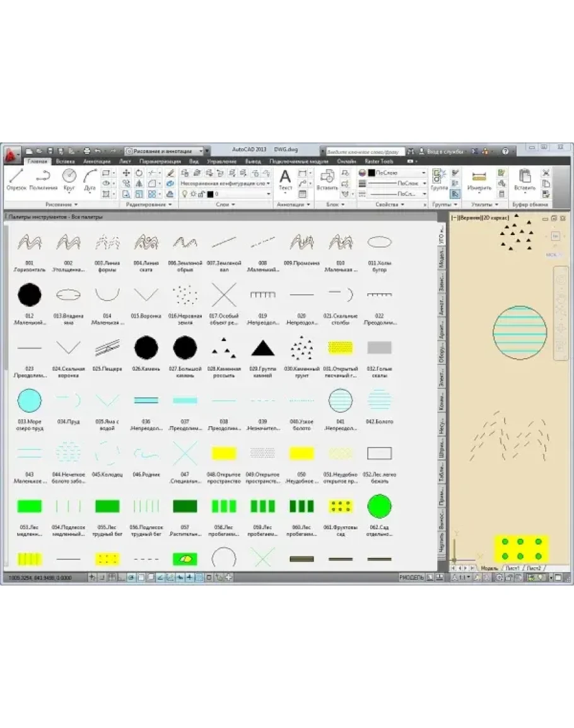
Task: Pick the green 062.Сад circle swatch
Action: tap(379, 506)
